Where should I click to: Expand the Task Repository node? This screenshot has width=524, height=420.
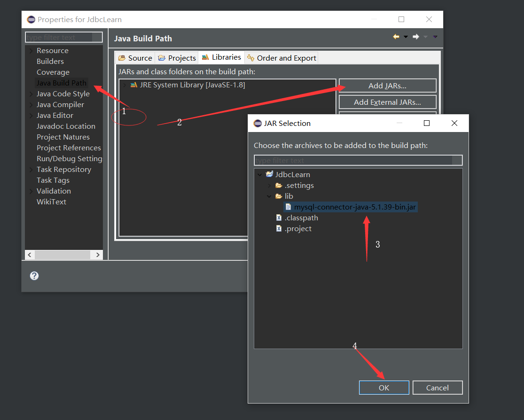[31, 170]
